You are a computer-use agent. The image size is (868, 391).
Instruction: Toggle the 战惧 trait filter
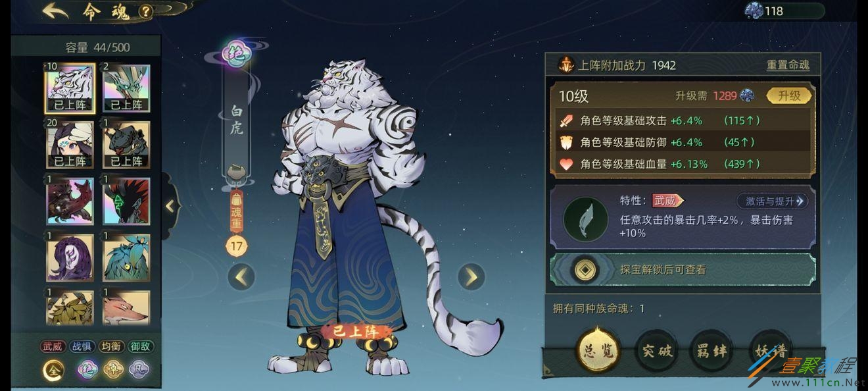(x=82, y=346)
